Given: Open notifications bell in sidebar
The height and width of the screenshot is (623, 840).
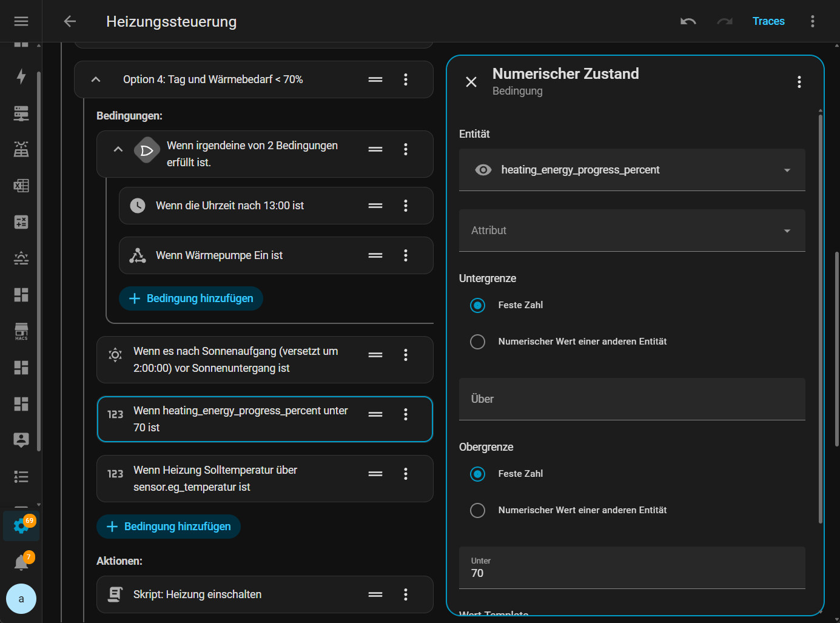Looking at the screenshot, I should pyautogui.click(x=21, y=562).
